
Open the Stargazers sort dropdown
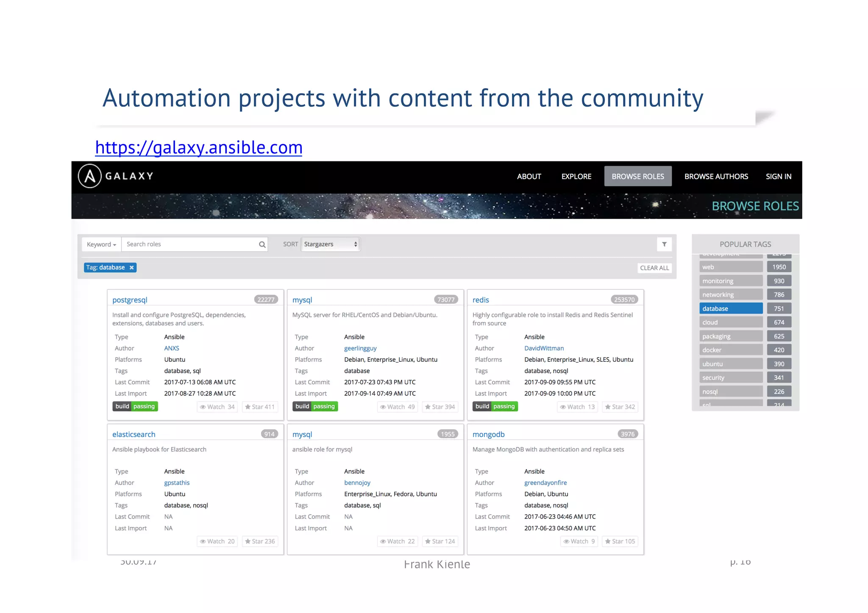click(331, 244)
